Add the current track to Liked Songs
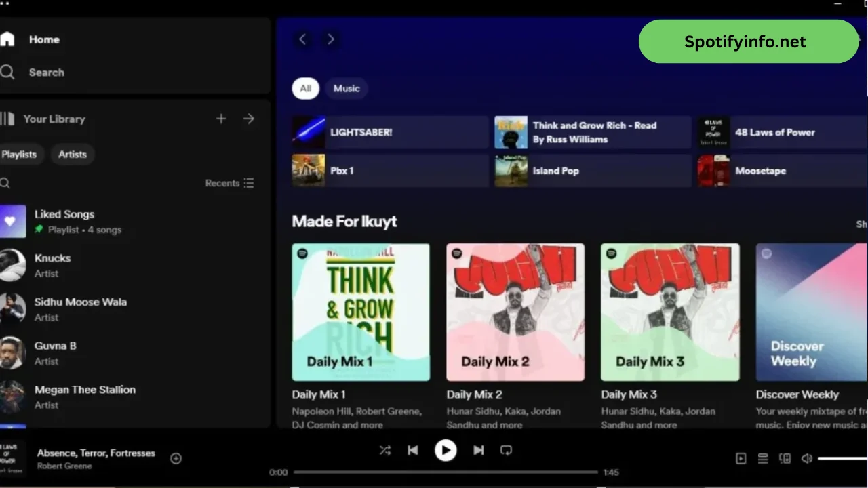 point(176,459)
